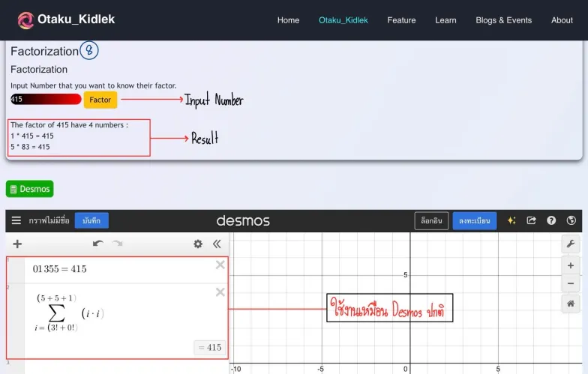Screen dimensions: 588x374
Task: Open the Blogs & Events menu
Action: pyautogui.click(x=503, y=20)
